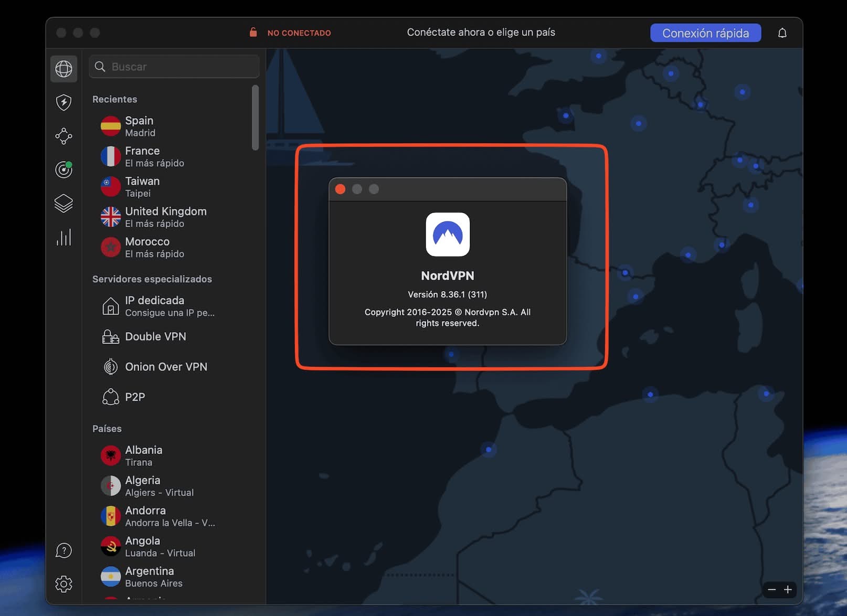The image size is (847, 616).
Task: Zoom out the map with minus button
Action: pyautogui.click(x=771, y=590)
